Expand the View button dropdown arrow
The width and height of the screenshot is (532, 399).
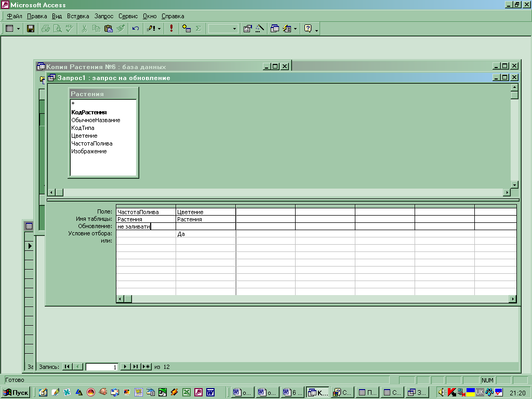point(18,29)
